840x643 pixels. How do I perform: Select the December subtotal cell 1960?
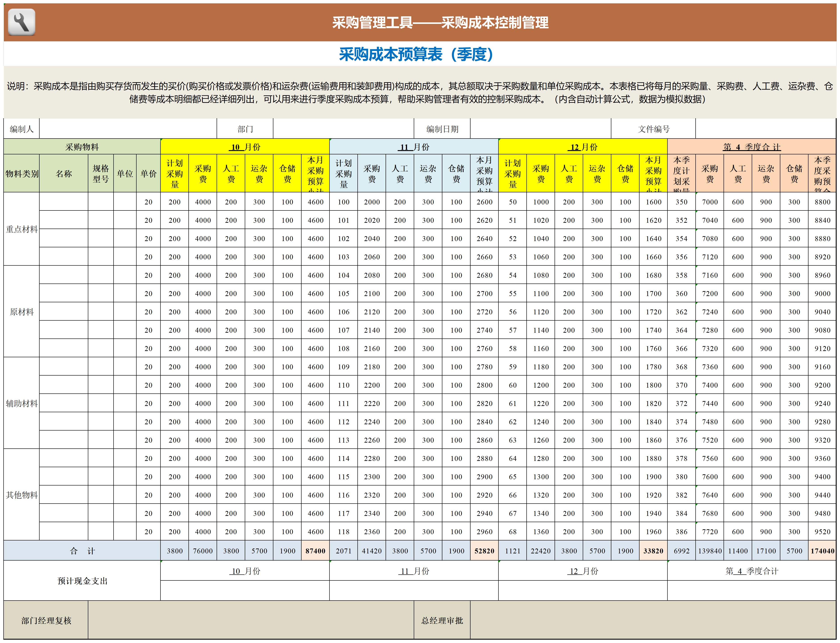tap(653, 531)
